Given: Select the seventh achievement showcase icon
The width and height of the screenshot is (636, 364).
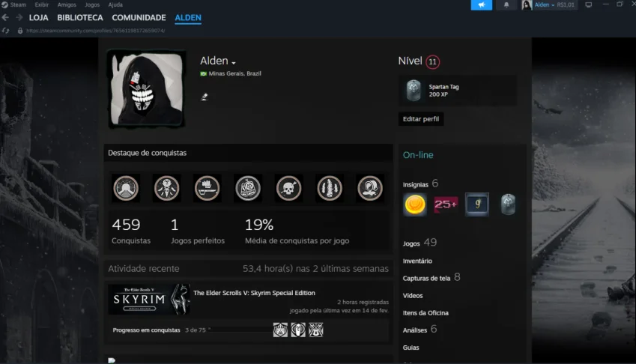Looking at the screenshot, I should click(x=370, y=188).
